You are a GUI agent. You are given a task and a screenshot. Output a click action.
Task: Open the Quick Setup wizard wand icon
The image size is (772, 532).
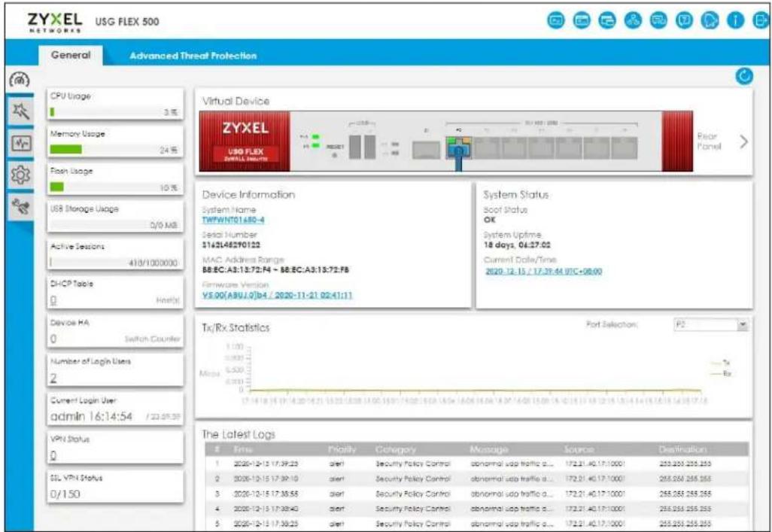pos(20,111)
